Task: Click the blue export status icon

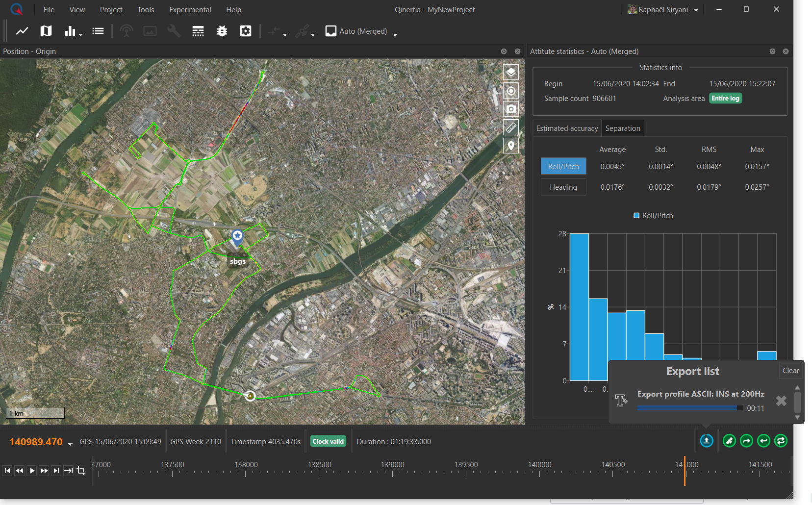Action: (706, 441)
